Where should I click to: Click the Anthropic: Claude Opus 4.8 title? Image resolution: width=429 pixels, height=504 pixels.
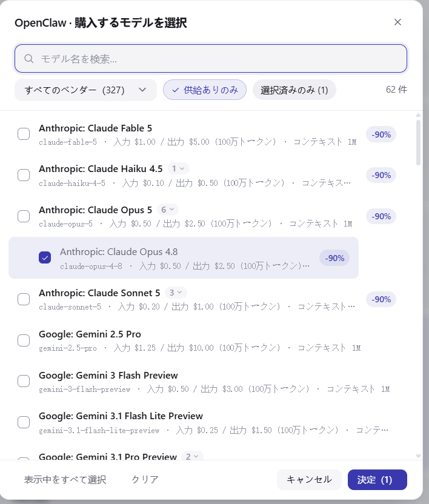119,251
